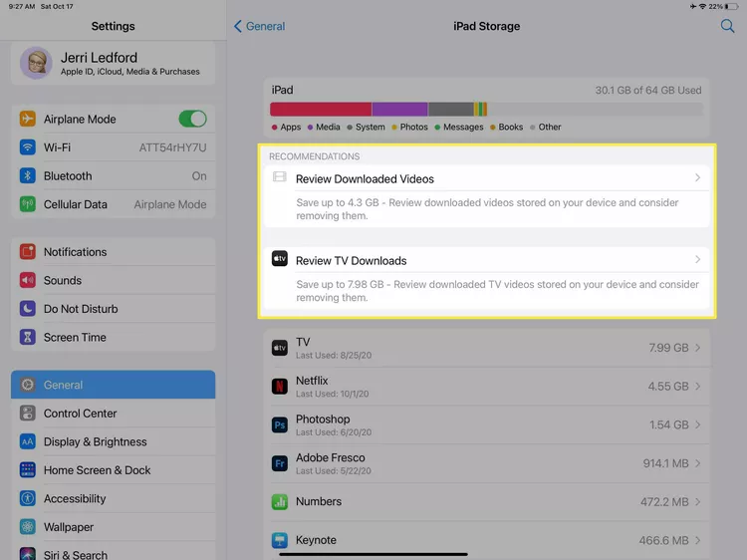Go back to General
Screen dimensions: 747x560
pos(260,26)
